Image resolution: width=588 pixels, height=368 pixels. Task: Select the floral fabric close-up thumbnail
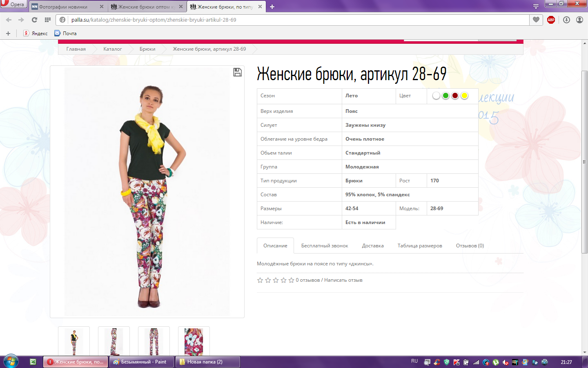coord(194,341)
